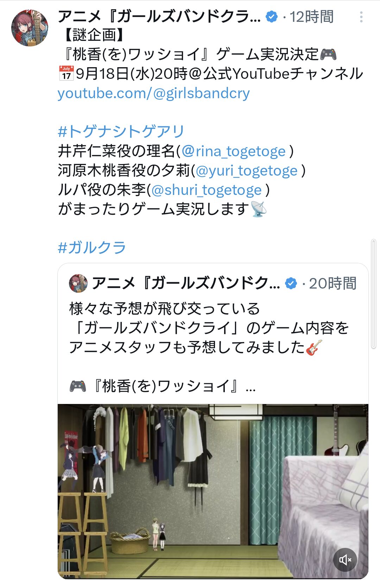380x588 pixels.
Task: Open main tweet author name アニメ『ガールズバンドクラ…
Action: pos(159,17)
